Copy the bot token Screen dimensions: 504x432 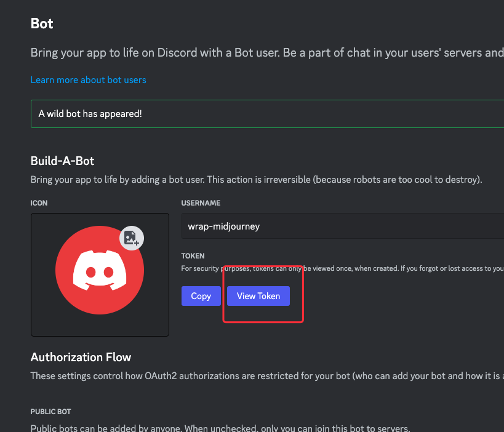coord(201,296)
